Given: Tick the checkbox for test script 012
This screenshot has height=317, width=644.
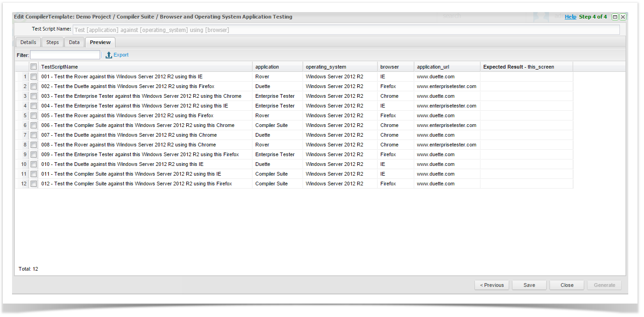Looking at the screenshot, I should (34, 184).
